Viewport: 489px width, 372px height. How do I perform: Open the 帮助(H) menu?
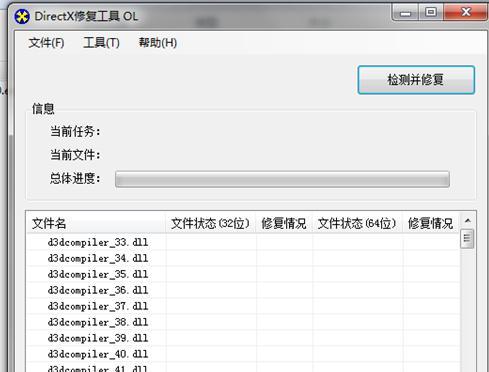coord(158,43)
